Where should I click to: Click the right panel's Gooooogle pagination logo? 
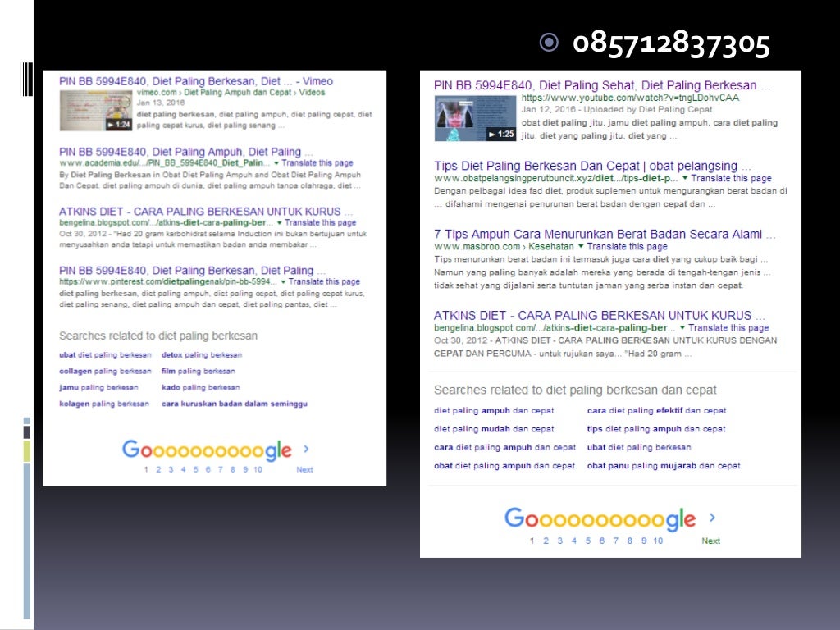click(600, 519)
